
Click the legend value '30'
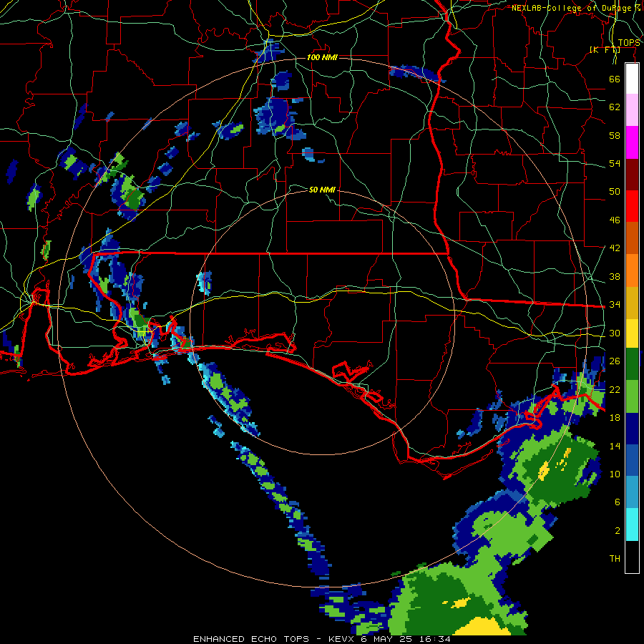[615, 333]
